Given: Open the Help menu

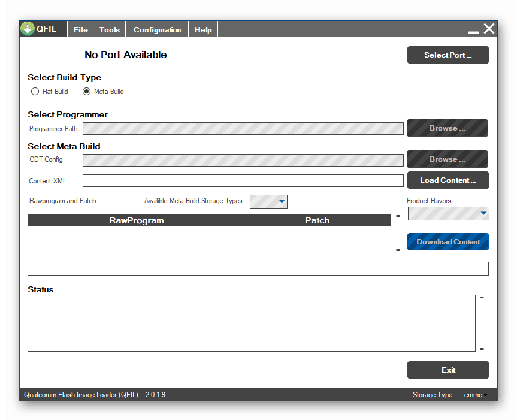Looking at the screenshot, I should click(203, 30).
